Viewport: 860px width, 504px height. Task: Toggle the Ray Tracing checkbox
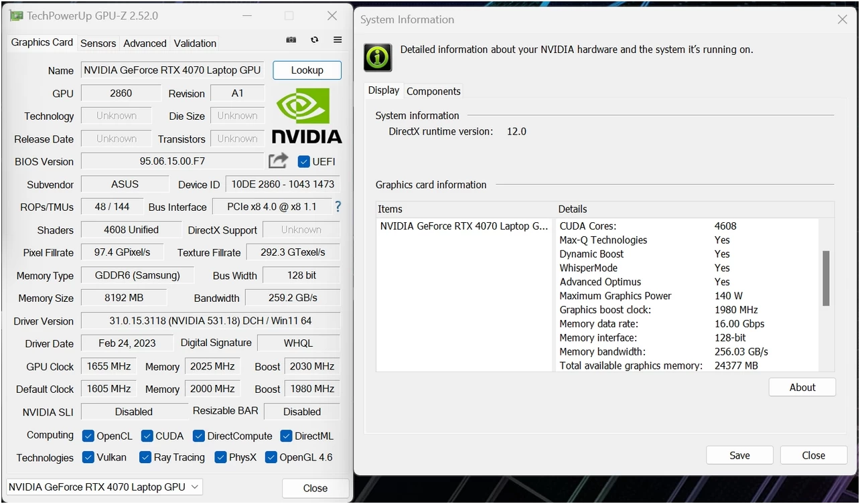(145, 457)
